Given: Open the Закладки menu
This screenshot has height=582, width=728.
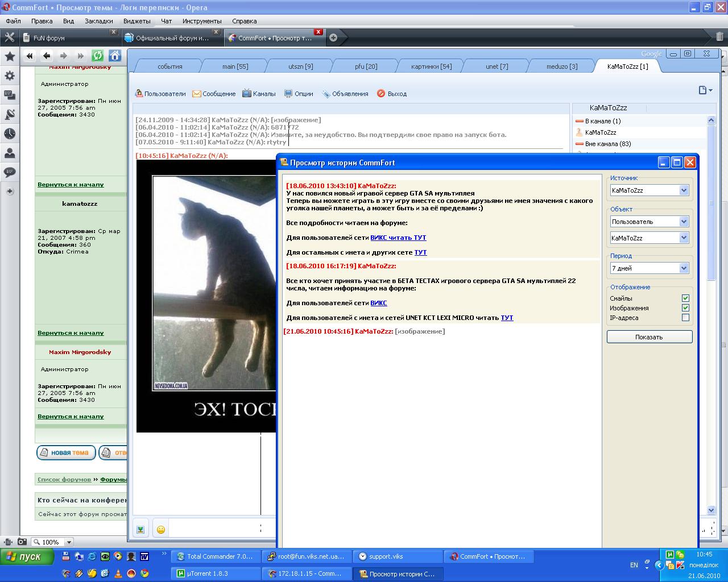Looking at the screenshot, I should coord(98,21).
